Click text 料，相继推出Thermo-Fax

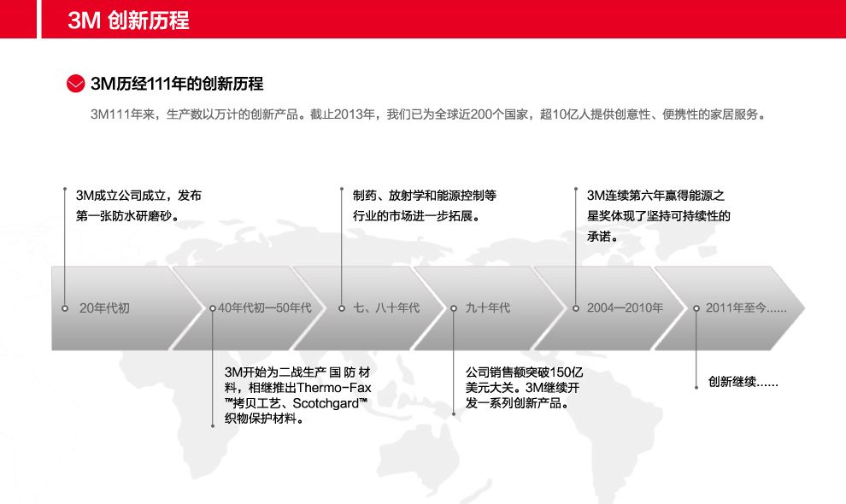pos(298,388)
